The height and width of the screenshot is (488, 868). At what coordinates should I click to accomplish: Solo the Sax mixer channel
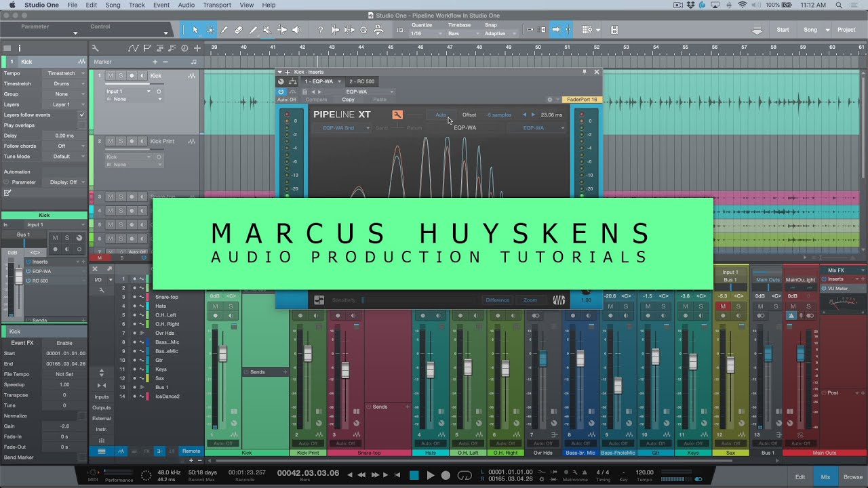737,306
